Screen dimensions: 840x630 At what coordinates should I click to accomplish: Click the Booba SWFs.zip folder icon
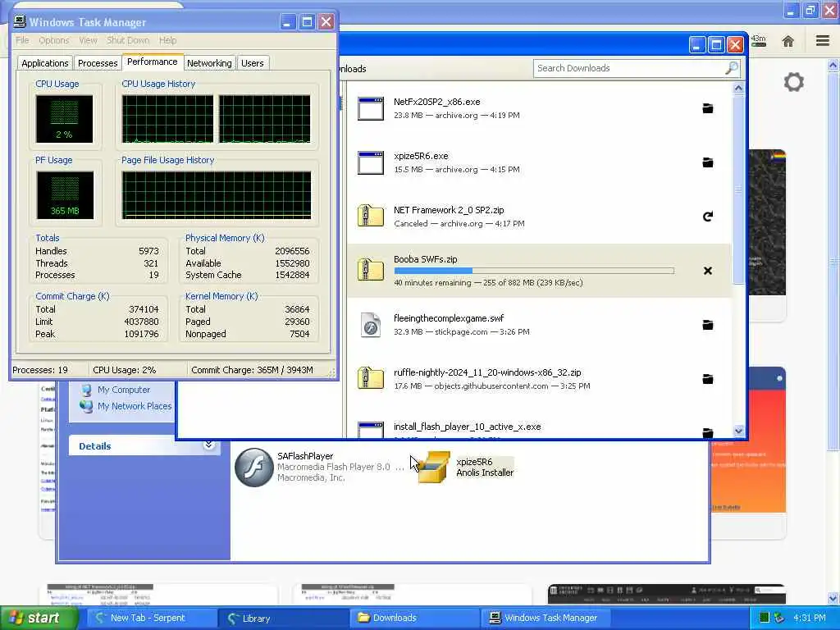point(371,270)
